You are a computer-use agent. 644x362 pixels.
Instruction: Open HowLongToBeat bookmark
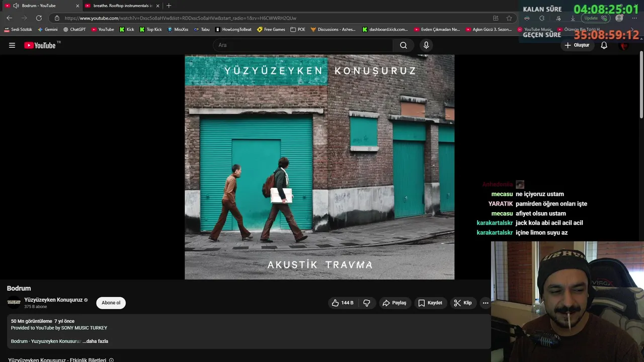coord(233,30)
